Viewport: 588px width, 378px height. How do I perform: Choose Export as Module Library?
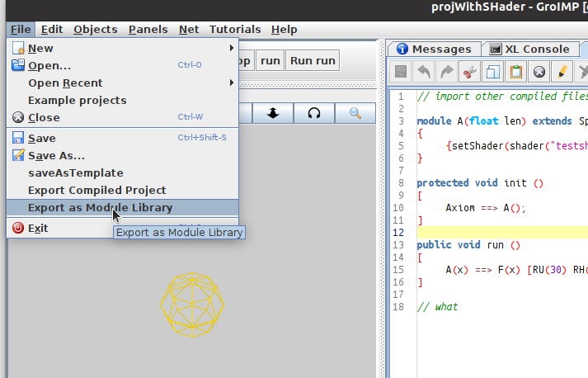(100, 208)
